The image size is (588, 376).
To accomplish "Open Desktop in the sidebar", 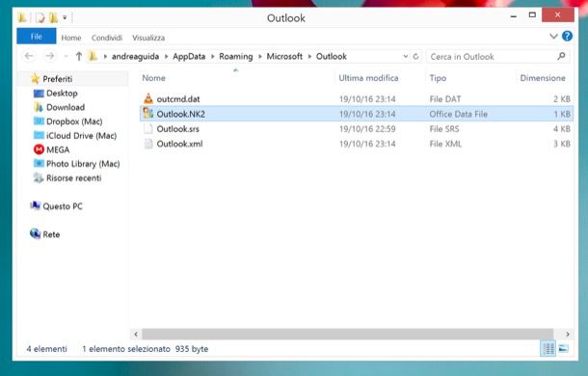I will coord(62,94).
